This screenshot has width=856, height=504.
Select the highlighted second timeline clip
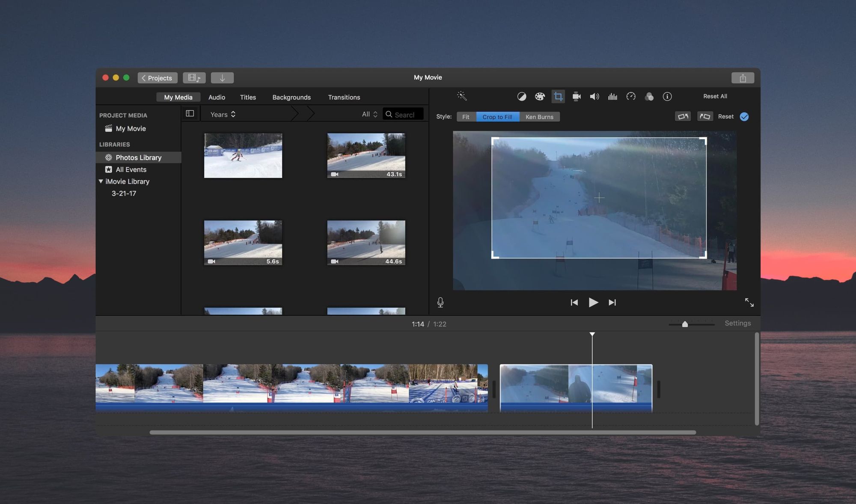[576, 388]
